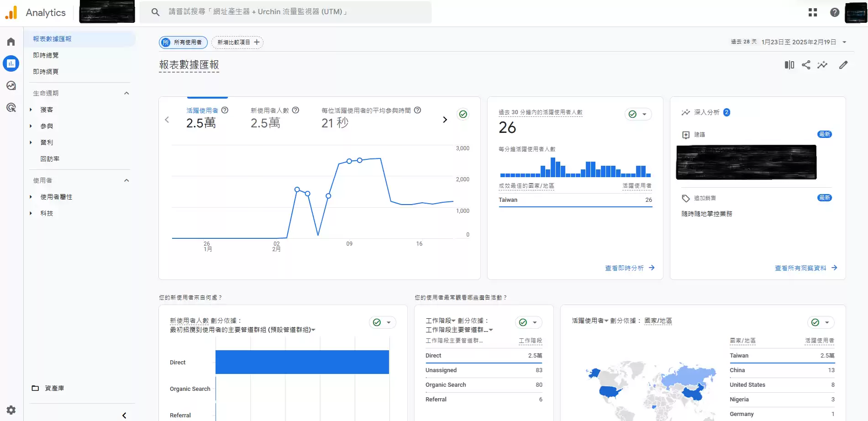Change the 工作階段 metric dropdown
This screenshot has height=421, width=868.
coord(441,321)
